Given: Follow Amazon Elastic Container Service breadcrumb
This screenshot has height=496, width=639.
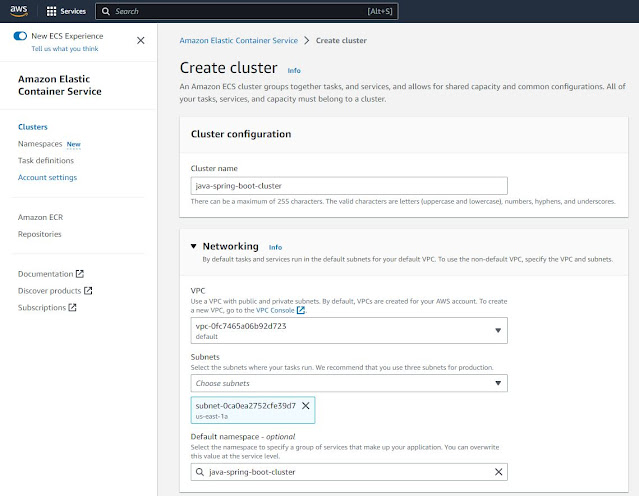Looking at the screenshot, I should tap(238, 40).
